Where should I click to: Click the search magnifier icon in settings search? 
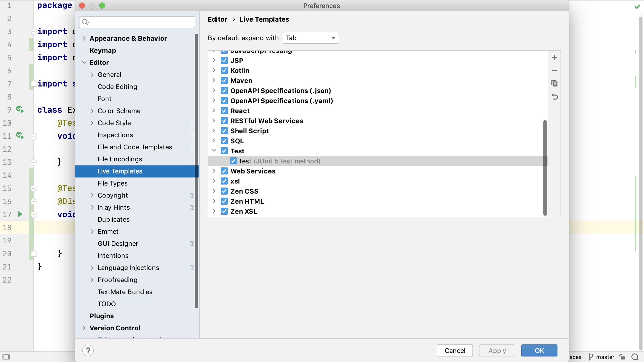[x=86, y=22]
